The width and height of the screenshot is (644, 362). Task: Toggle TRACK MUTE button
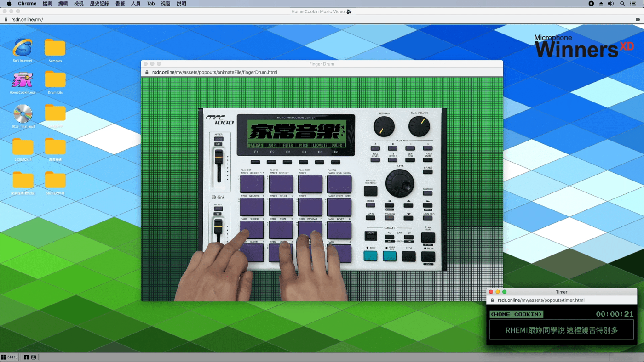(428, 160)
